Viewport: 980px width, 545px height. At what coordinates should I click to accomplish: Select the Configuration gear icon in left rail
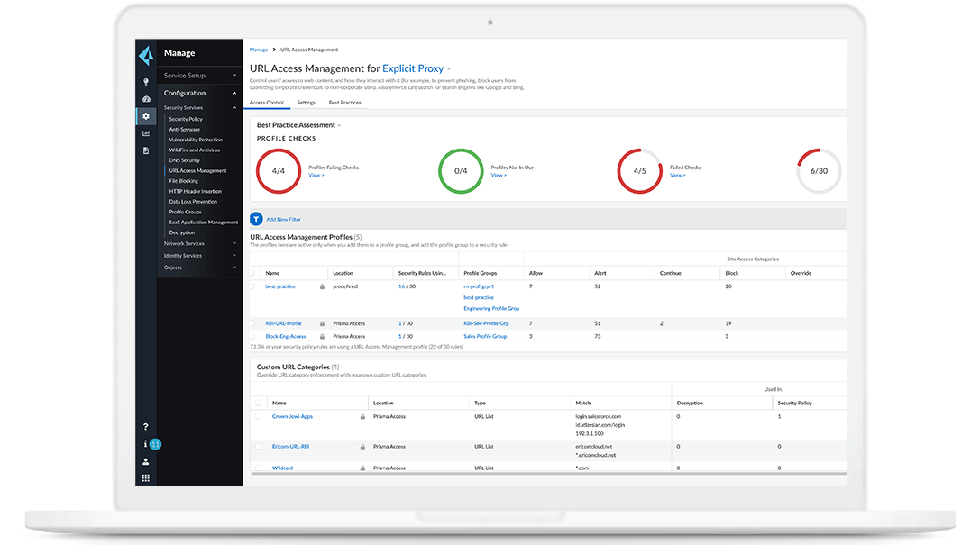(x=146, y=115)
